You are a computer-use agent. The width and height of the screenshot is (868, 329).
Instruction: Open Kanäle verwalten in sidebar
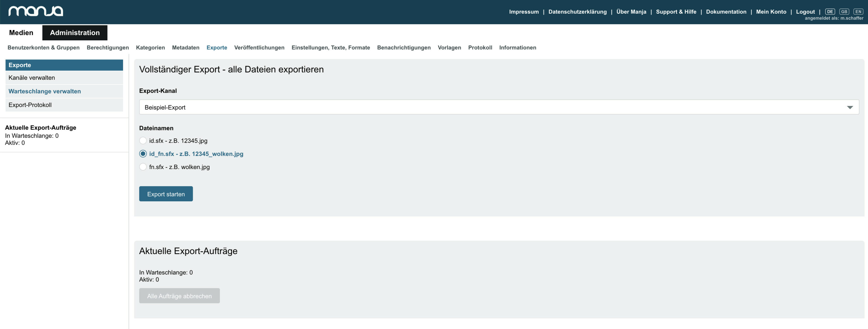click(64, 78)
